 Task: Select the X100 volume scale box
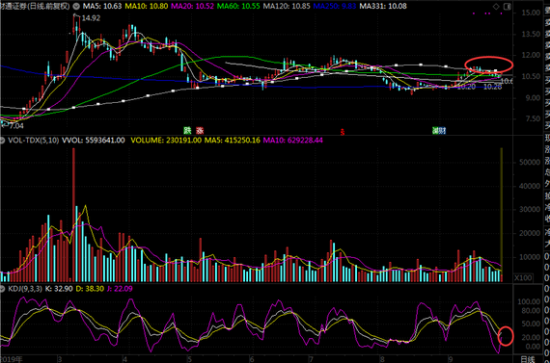pos(523,278)
